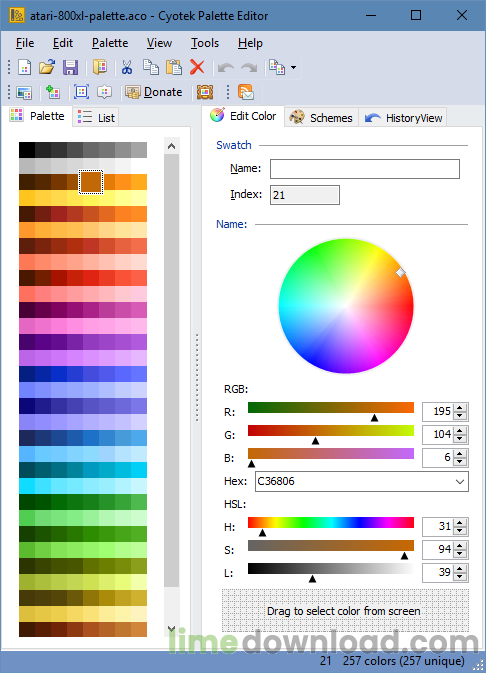Click the red component slider bar
This screenshot has height=673, width=486.
331,407
